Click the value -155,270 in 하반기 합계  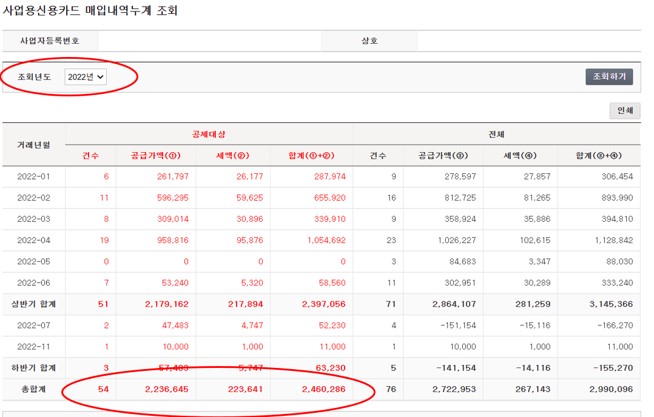click(x=613, y=368)
